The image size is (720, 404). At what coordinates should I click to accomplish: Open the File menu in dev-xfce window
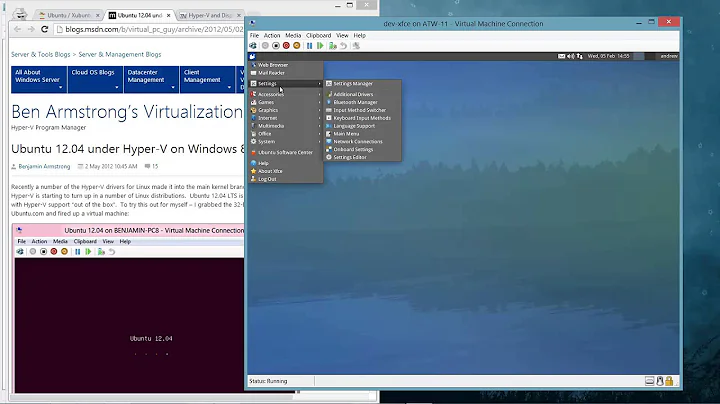[254, 35]
